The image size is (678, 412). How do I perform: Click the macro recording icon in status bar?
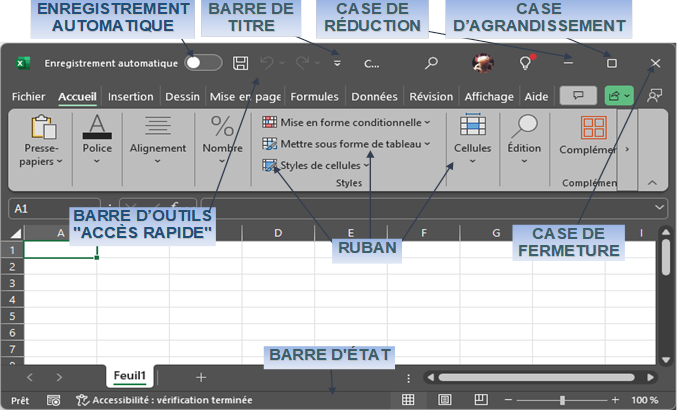point(54,400)
